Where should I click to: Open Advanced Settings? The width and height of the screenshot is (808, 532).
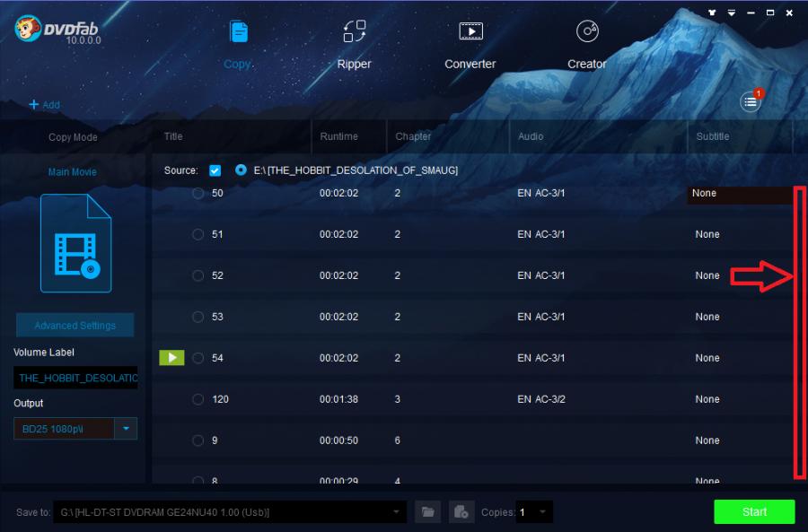click(75, 326)
